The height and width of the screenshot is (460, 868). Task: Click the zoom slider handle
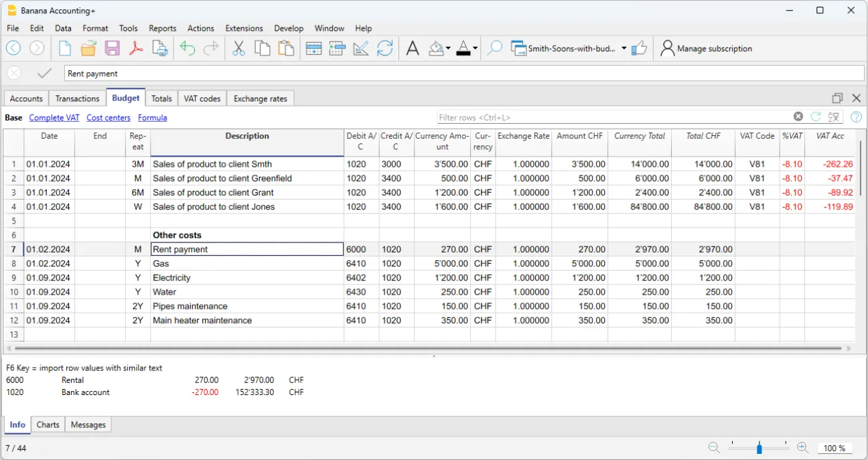coord(759,448)
